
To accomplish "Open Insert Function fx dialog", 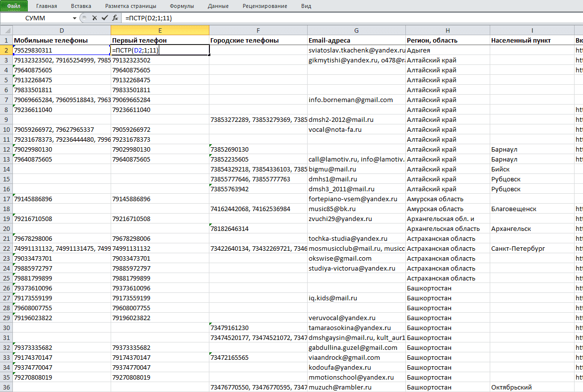I will pos(115,18).
